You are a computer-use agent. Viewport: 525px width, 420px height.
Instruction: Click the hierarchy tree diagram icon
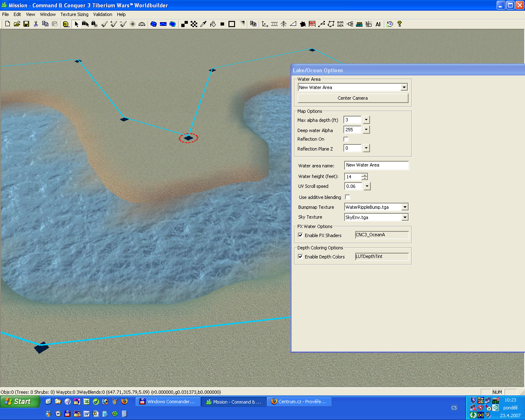(x=350, y=24)
